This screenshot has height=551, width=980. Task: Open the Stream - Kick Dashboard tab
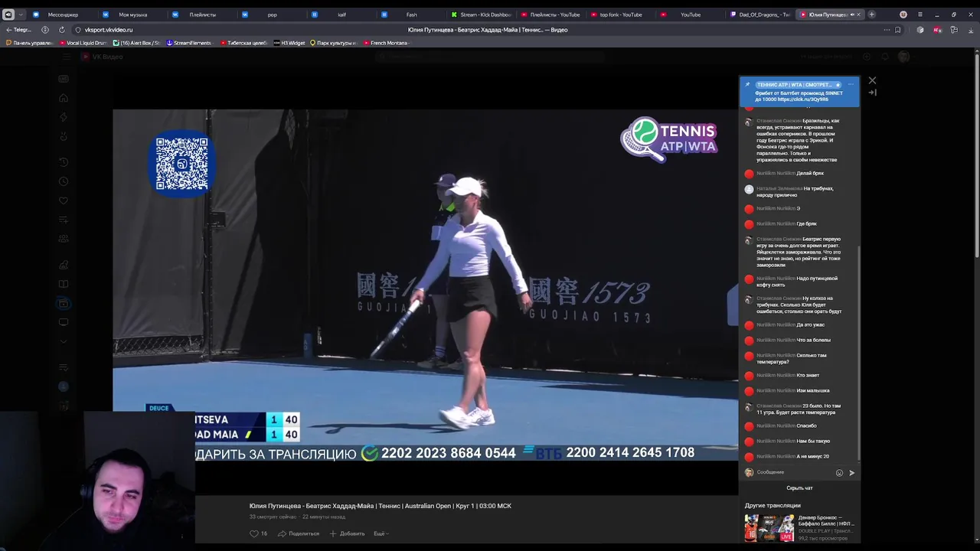[482, 15]
